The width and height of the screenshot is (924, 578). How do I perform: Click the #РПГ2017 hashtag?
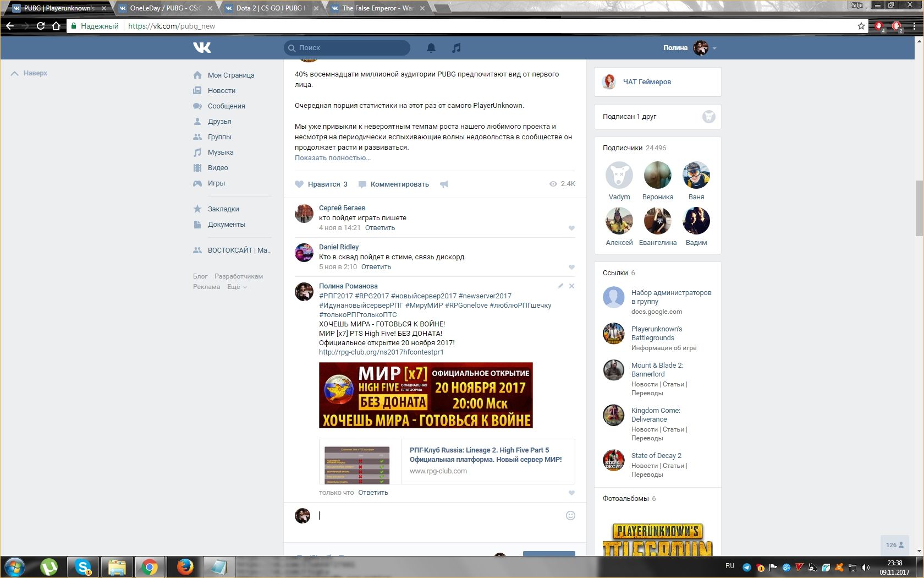click(336, 296)
